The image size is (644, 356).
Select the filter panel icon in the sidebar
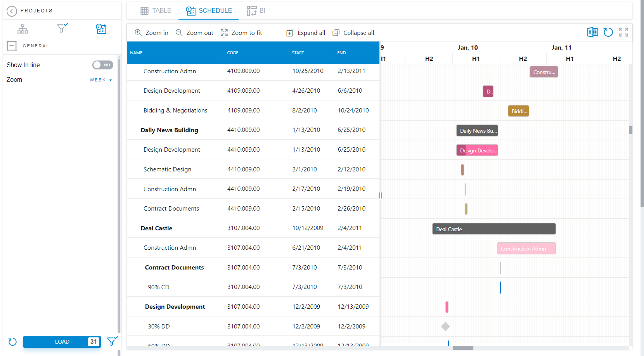pos(62,28)
